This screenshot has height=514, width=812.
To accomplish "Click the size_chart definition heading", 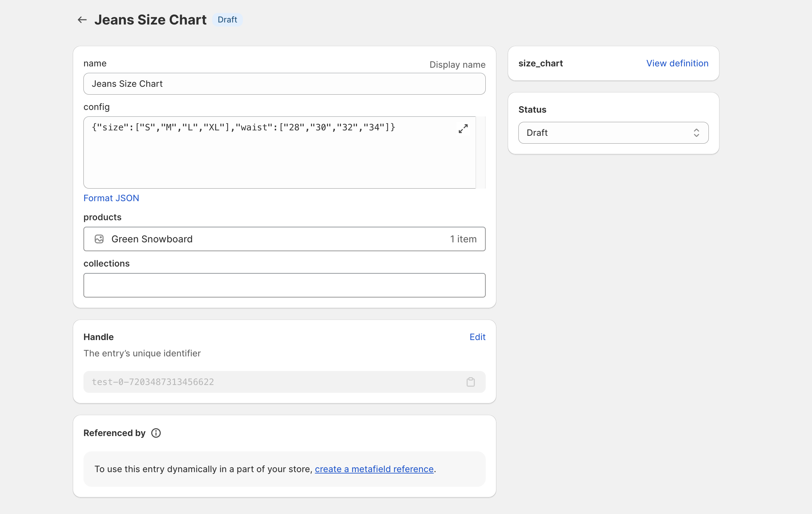I will [541, 63].
